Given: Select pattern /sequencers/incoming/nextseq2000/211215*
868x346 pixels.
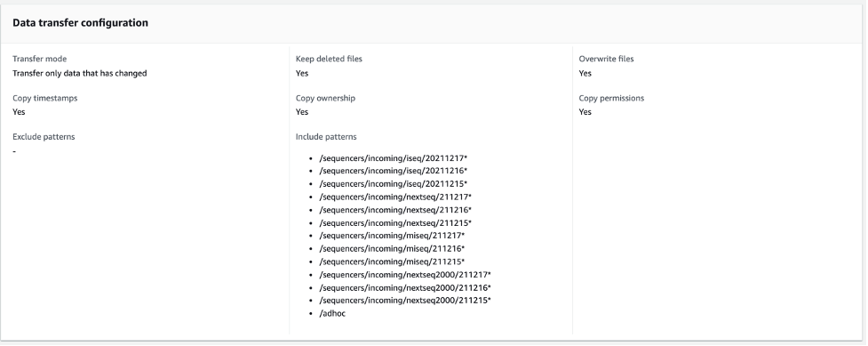Looking at the screenshot, I should (405, 301).
